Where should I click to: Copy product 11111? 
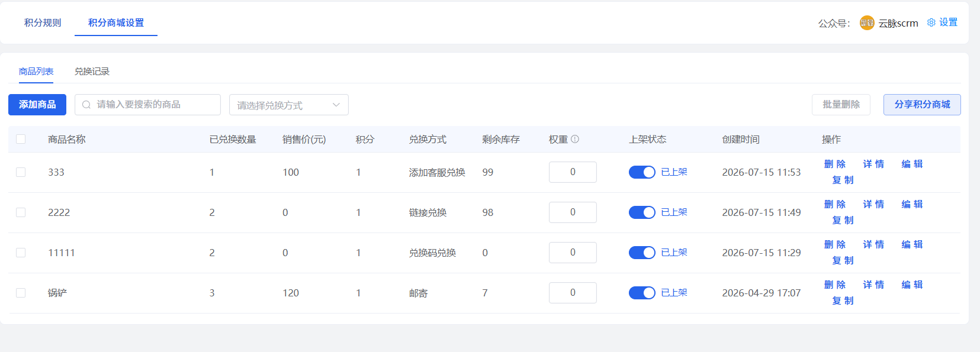coord(843,260)
